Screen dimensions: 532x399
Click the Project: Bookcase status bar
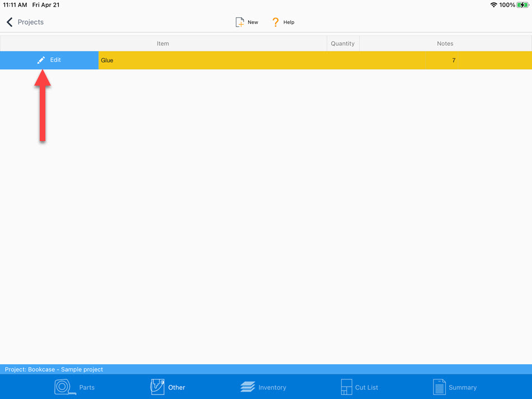(54, 369)
